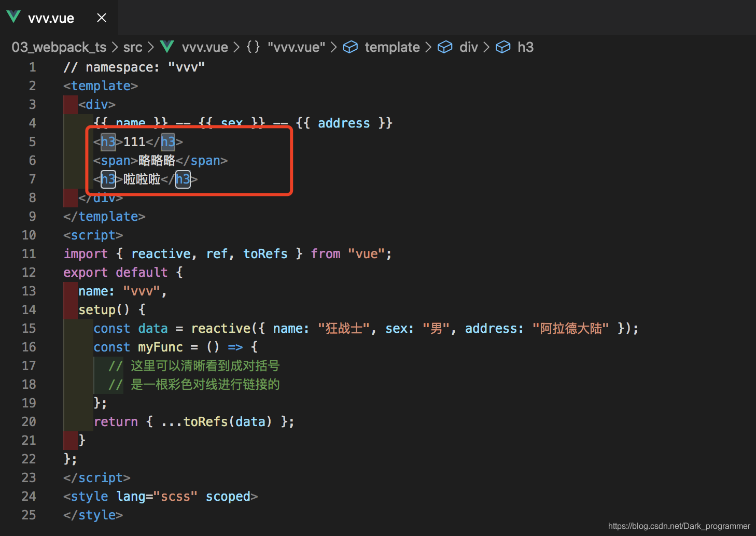This screenshot has width=756, height=536.
Task: Click line number 14 in gutter
Action: (x=29, y=310)
